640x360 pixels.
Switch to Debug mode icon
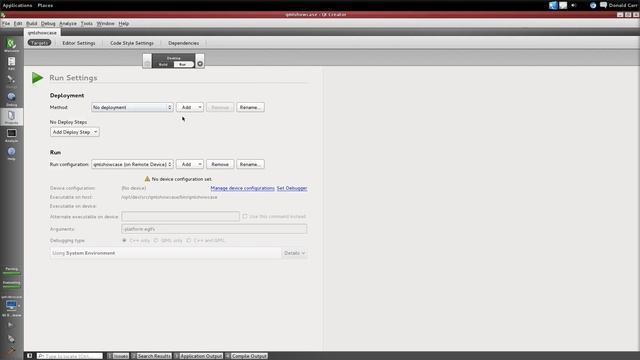tap(11, 98)
